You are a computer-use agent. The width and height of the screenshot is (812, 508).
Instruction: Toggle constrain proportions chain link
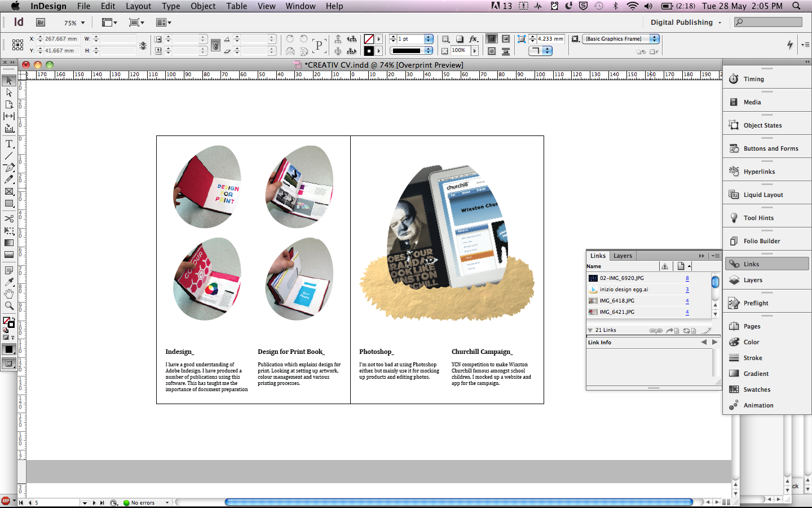click(215, 45)
